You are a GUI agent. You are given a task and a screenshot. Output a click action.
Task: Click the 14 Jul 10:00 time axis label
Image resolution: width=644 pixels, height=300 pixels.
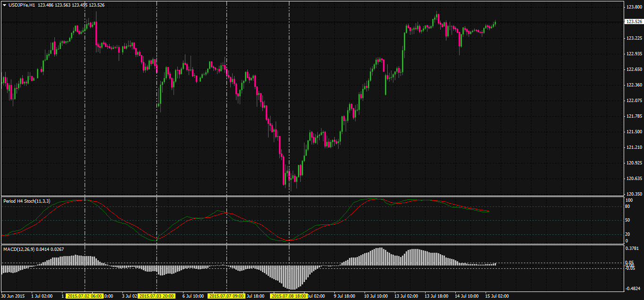467,296
